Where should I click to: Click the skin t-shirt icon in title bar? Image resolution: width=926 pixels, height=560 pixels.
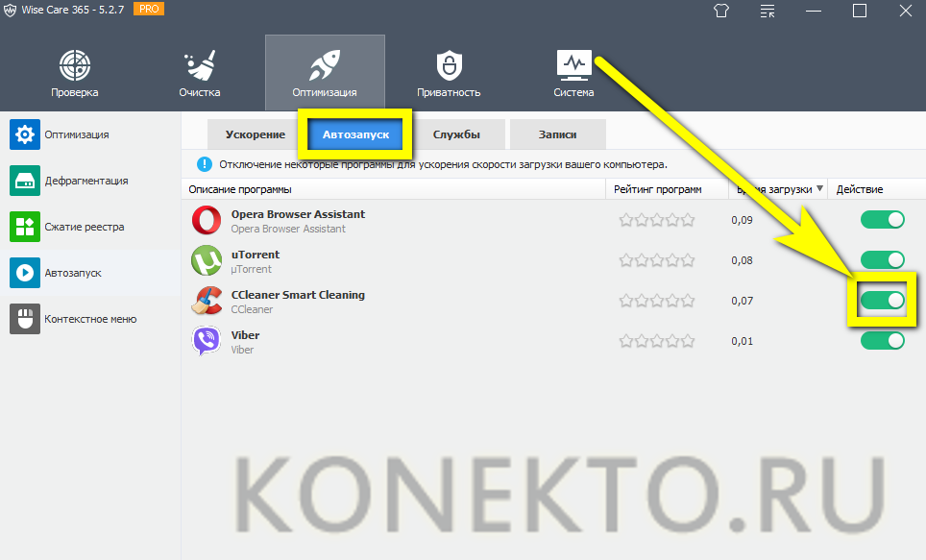[721, 12]
